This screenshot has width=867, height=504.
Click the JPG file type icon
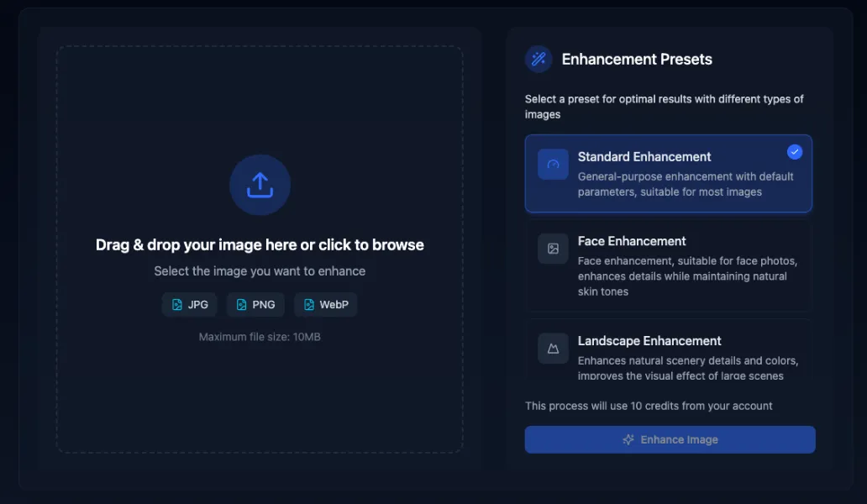coord(177,305)
